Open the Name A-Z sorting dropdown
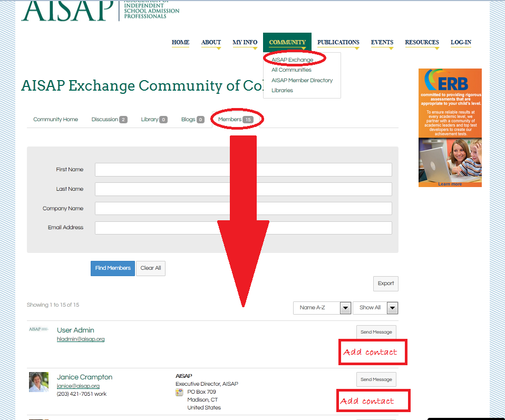Screen dimensions: 505x420 pyautogui.click(x=345, y=308)
